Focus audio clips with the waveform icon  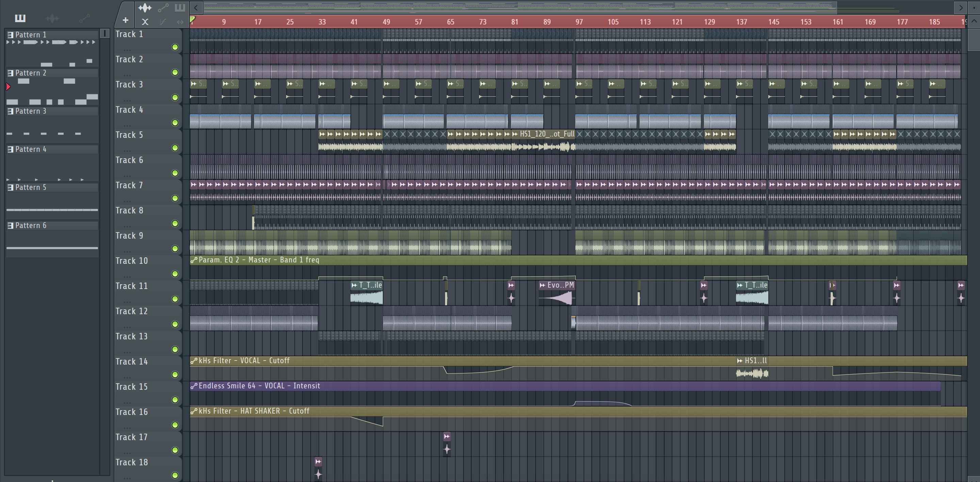[145, 7]
